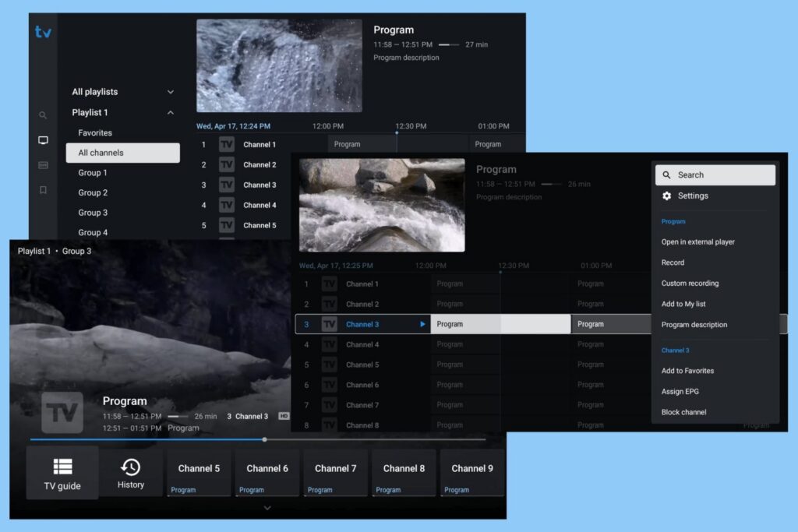Select the Favorites playlist entry
This screenshot has width=798, height=532.
coord(95,132)
